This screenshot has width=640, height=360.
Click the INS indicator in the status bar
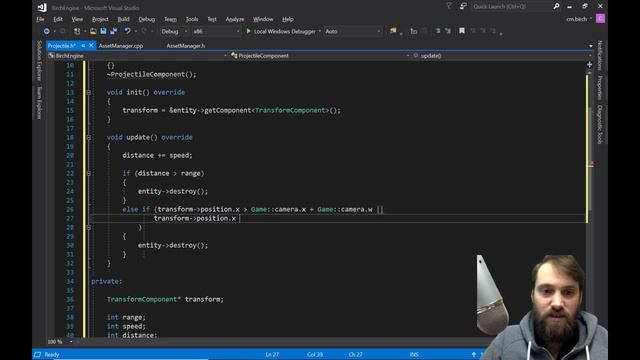[x=414, y=354]
